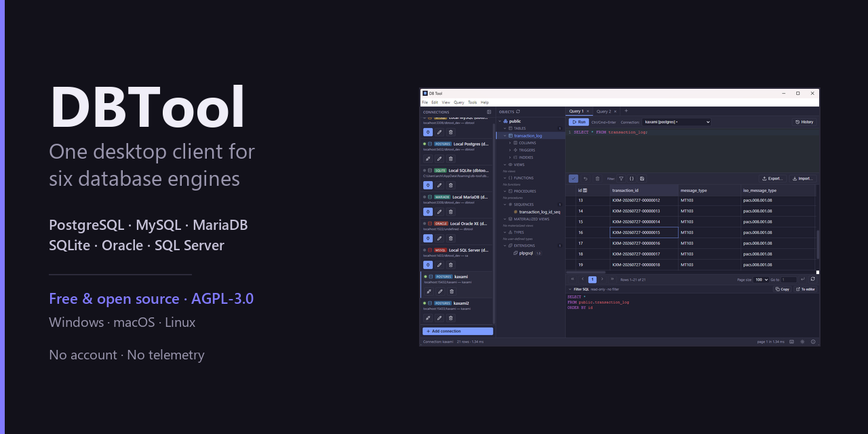This screenshot has height=434, width=868.
Task: Copy the filter SQL
Action: point(783,289)
